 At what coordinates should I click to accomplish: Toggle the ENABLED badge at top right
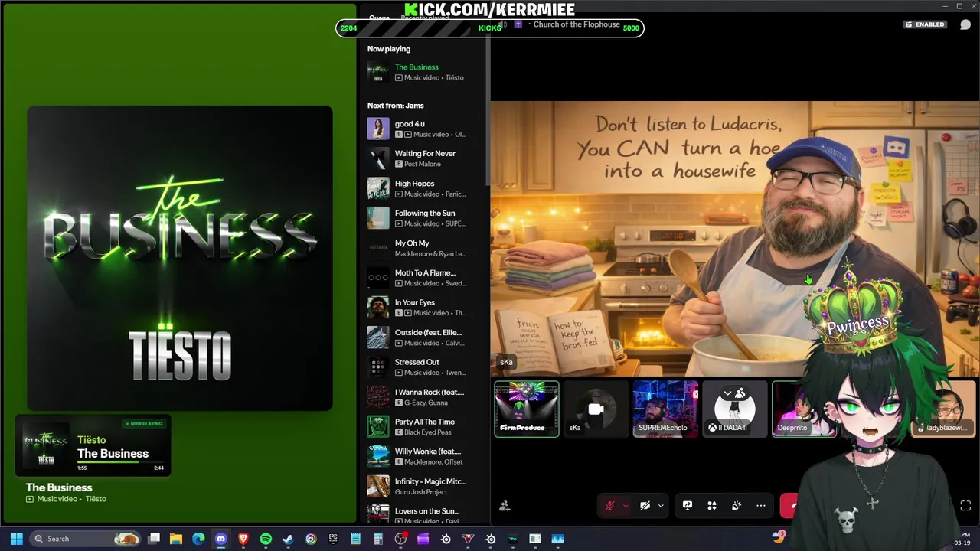(925, 24)
